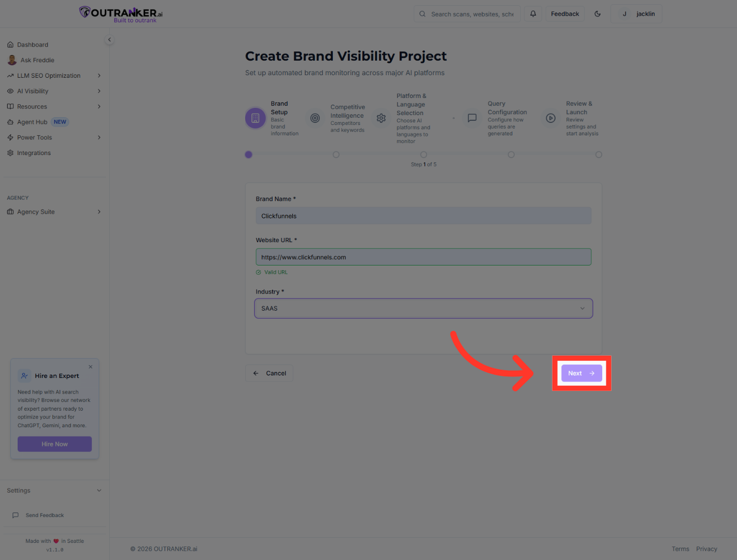
Task: Click the NEW badge beside Agent Hub
Action: [x=60, y=122]
